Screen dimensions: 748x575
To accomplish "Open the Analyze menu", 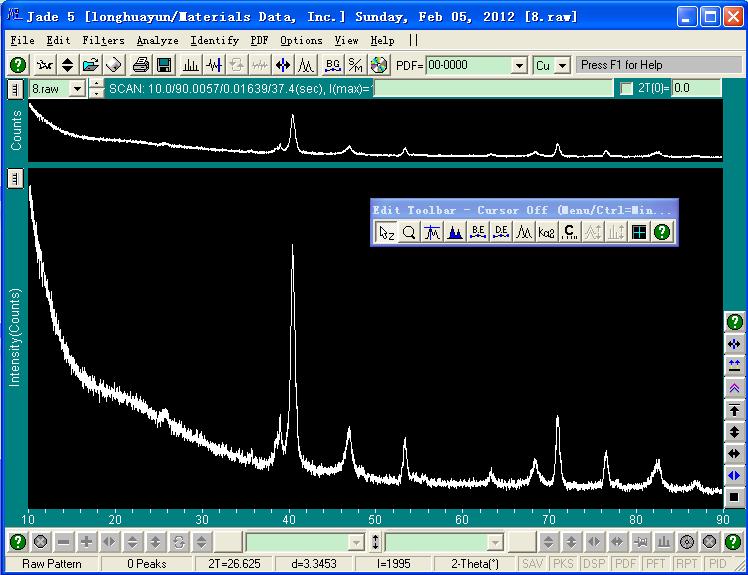I will [157, 40].
